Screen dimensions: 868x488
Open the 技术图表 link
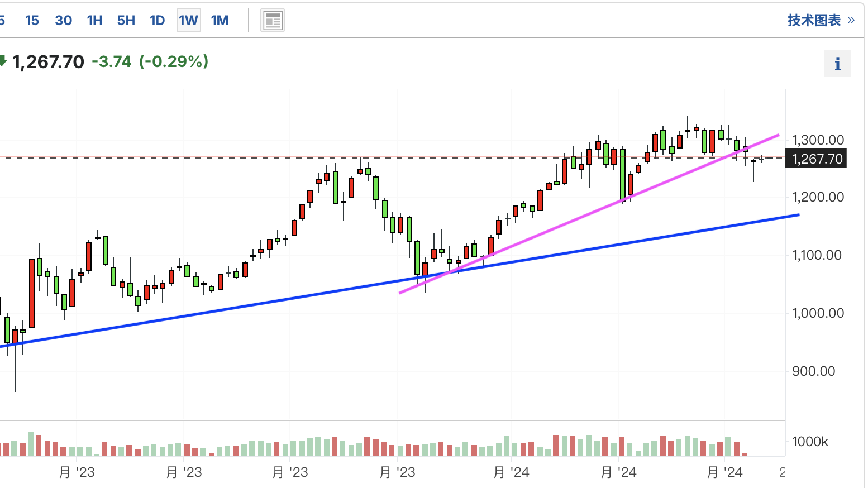pos(821,20)
